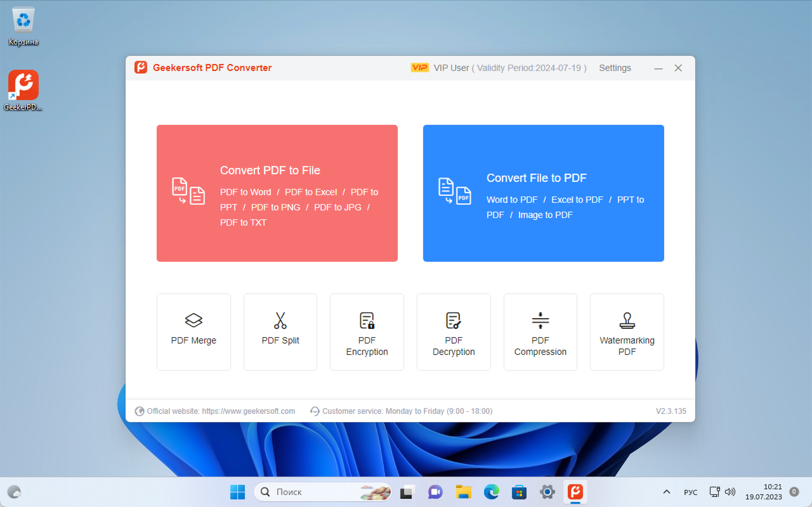Viewport: 812px width, 507px height.
Task: Click the PDF Compression icon
Action: [540, 320]
